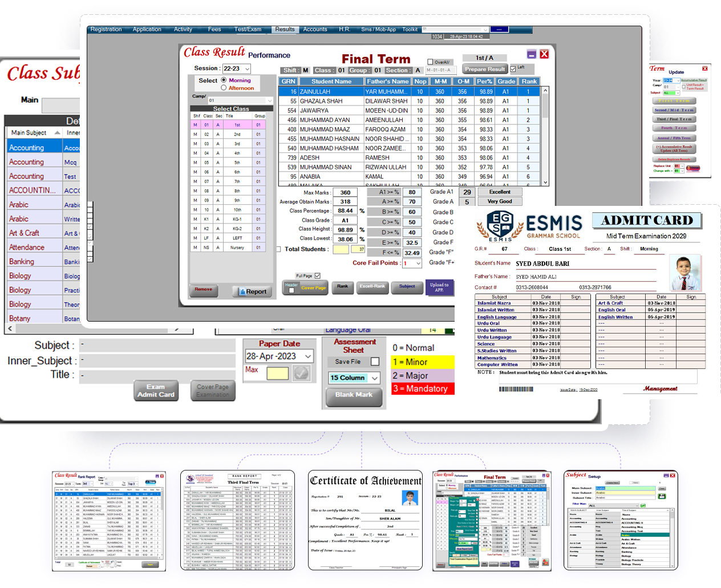Click the Upload to APP icon
Viewport: 721px width, 588px height.
439,287
